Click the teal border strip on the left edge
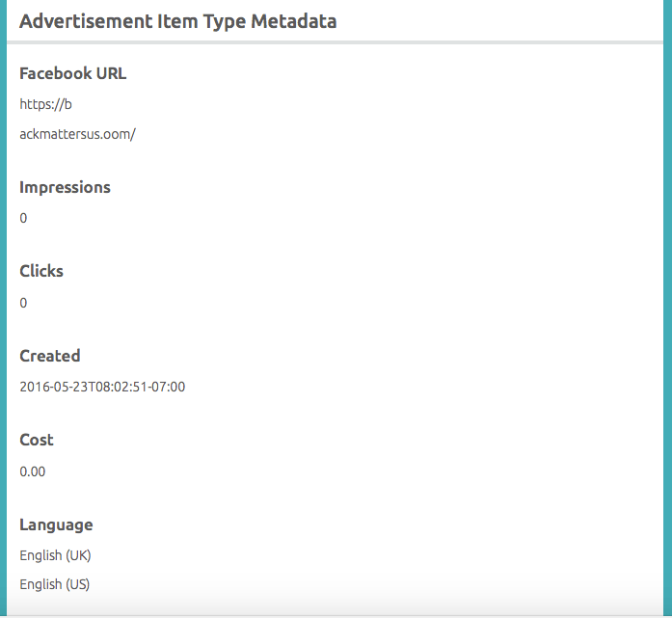Viewport: 672px width, 618px height. pos(3,309)
